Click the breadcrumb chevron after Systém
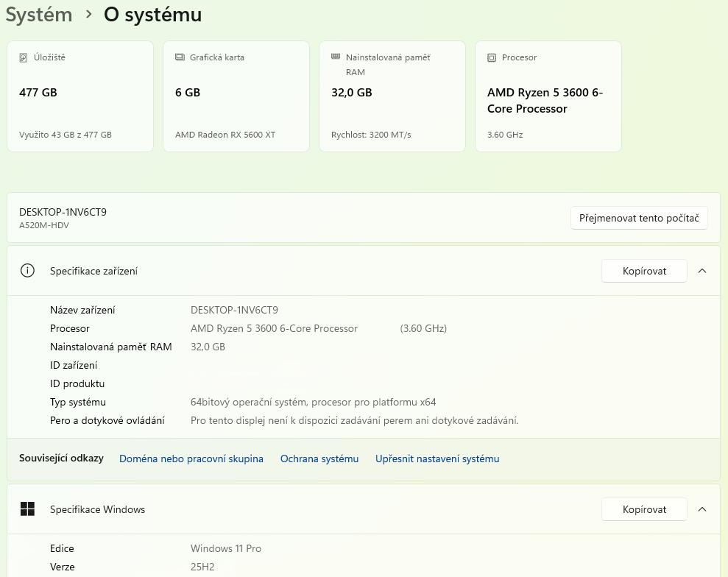This screenshot has height=577, width=728. point(88,15)
